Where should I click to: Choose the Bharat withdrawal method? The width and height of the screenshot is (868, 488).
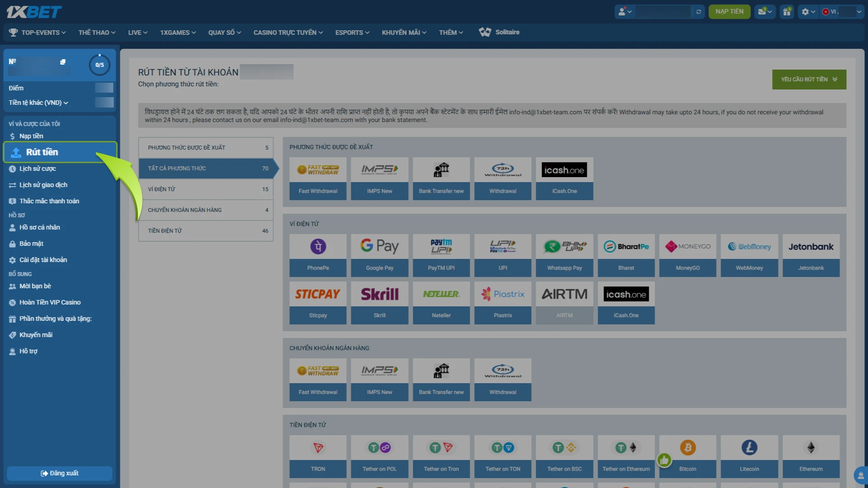626,255
